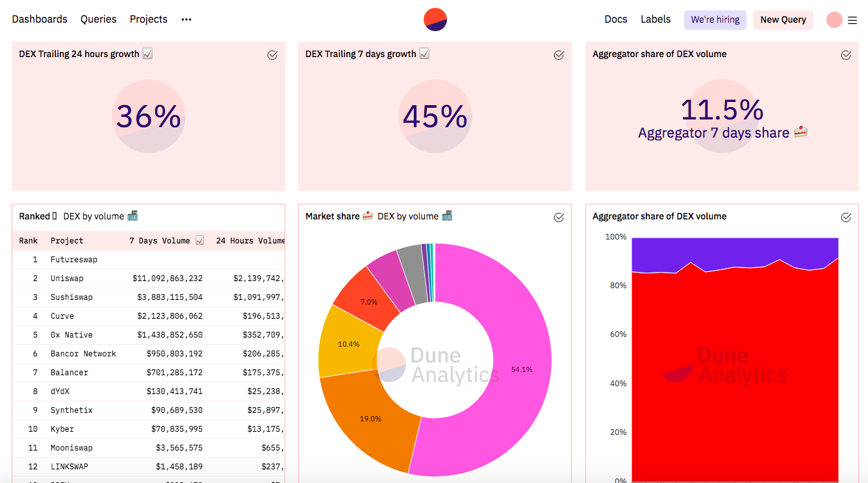Click the 45% counter value

tap(435, 117)
